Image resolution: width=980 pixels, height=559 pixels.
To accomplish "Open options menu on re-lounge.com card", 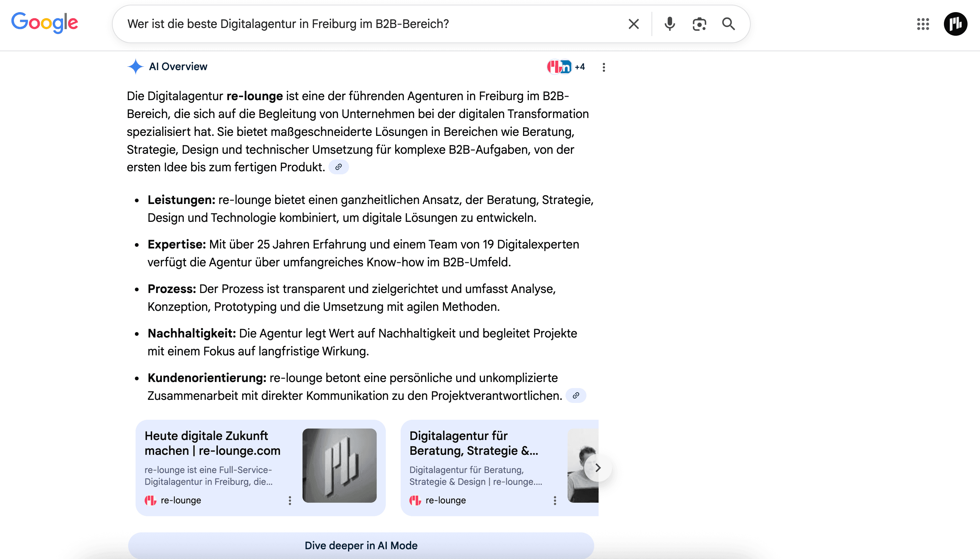I will point(290,500).
